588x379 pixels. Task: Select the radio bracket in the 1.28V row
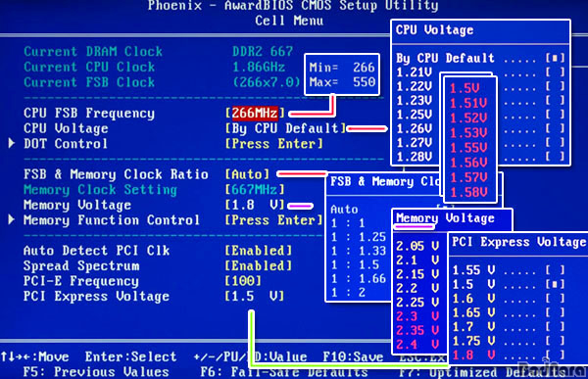[555, 157]
